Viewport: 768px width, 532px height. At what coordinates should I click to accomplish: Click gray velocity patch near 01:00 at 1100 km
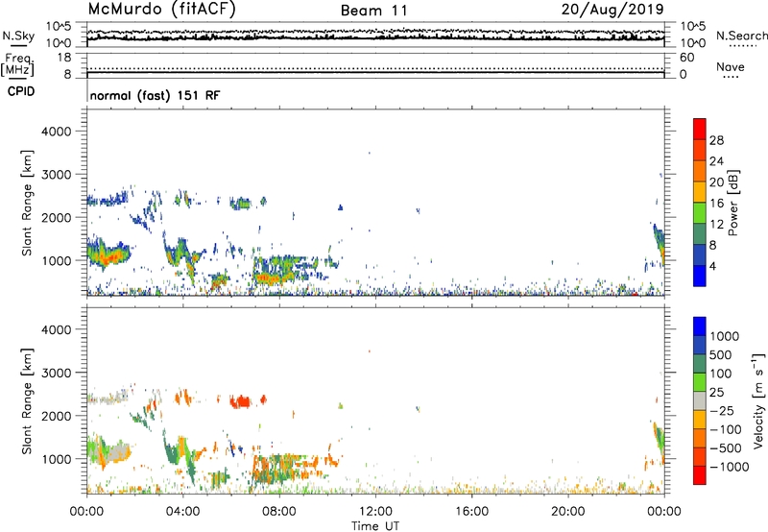click(x=119, y=450)
